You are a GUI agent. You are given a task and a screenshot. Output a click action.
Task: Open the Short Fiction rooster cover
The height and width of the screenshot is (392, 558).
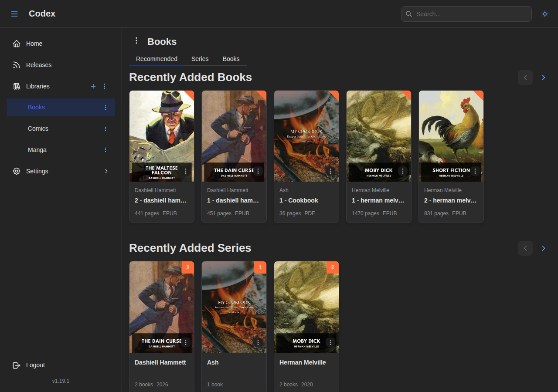tap(451, 136)
